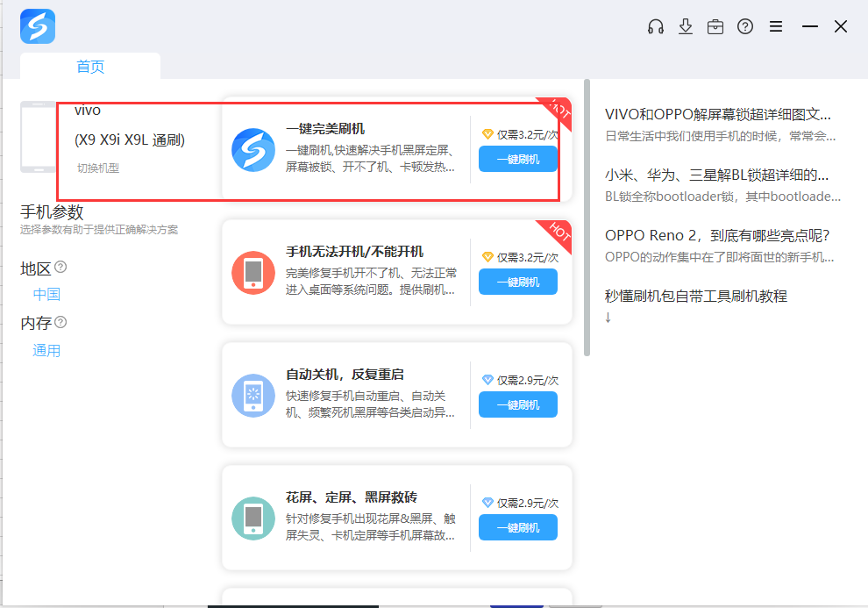Open title 一键完美刷机
This screenshot has width=868, height=608.
point(325,128)
